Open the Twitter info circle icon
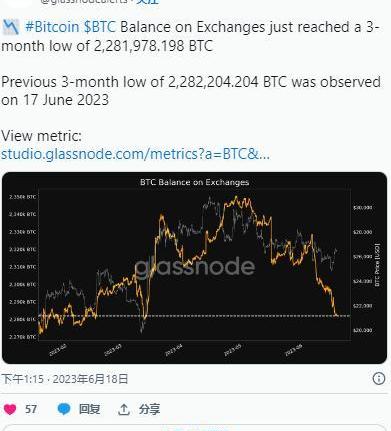The width and height of the screenshot is (391, 431). pyautogui.click(x=379, y=378)
